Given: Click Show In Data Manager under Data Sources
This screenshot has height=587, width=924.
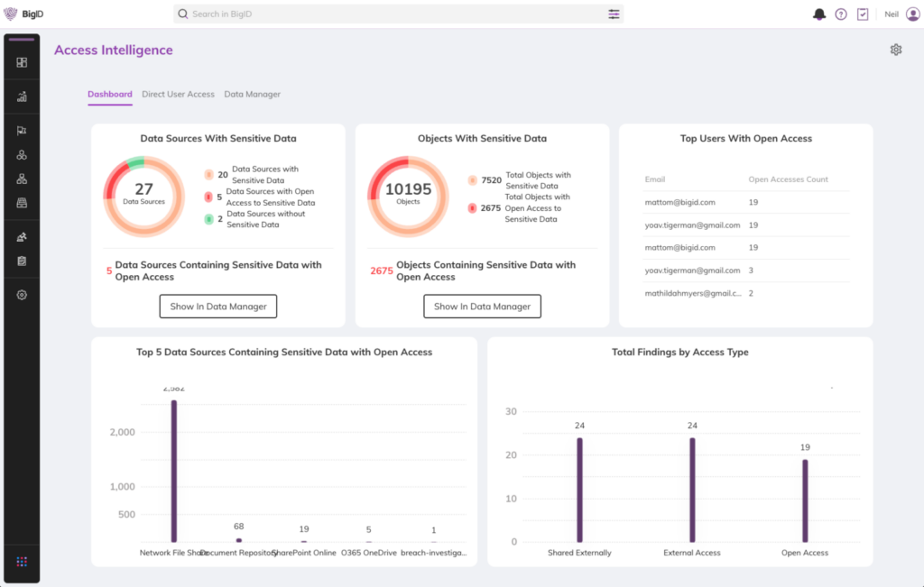Looking at the screenshot, I should coord(218,307).
